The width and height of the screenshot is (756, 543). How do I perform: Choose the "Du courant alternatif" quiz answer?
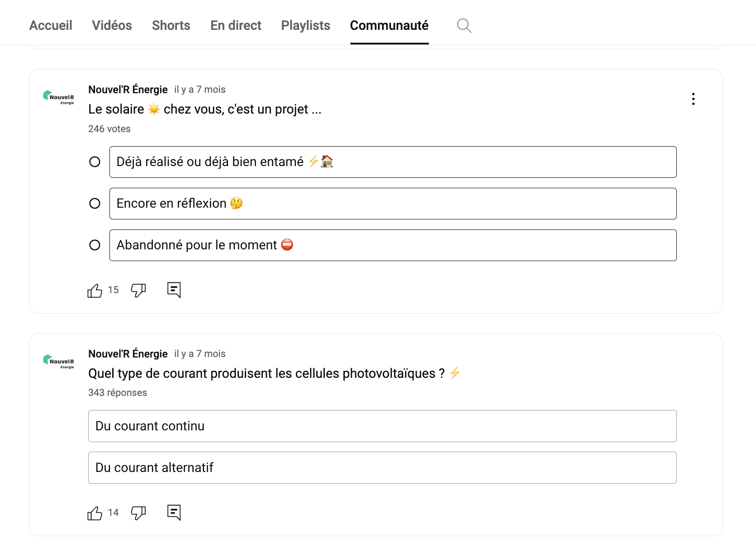point(382,468)
